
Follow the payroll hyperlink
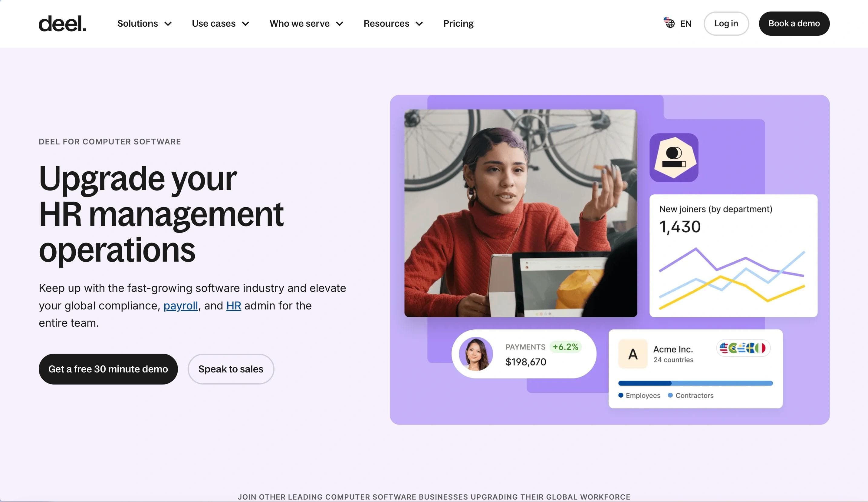[180, 305]
